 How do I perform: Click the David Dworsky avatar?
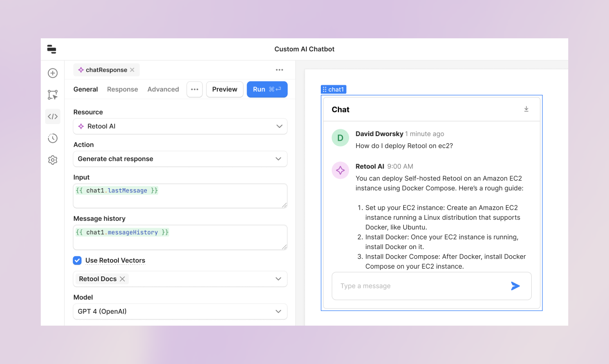coord(340,138)
